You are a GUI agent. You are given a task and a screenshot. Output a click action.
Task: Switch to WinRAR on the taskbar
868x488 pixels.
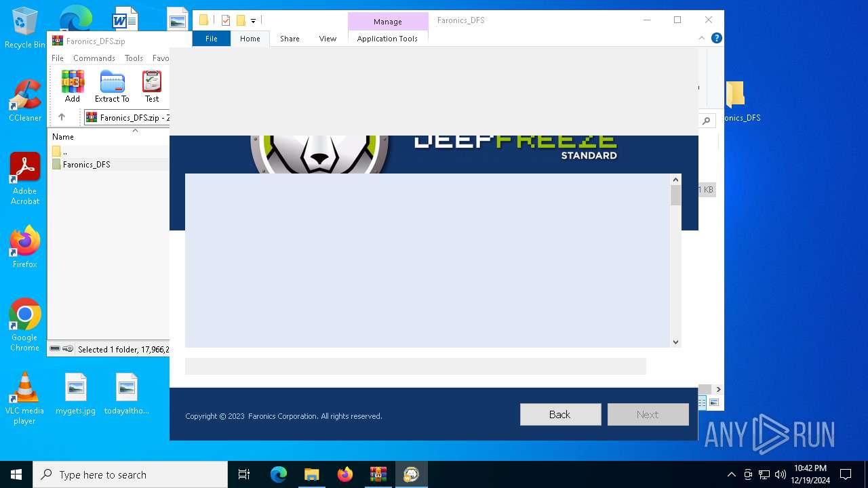click(378, 474)
